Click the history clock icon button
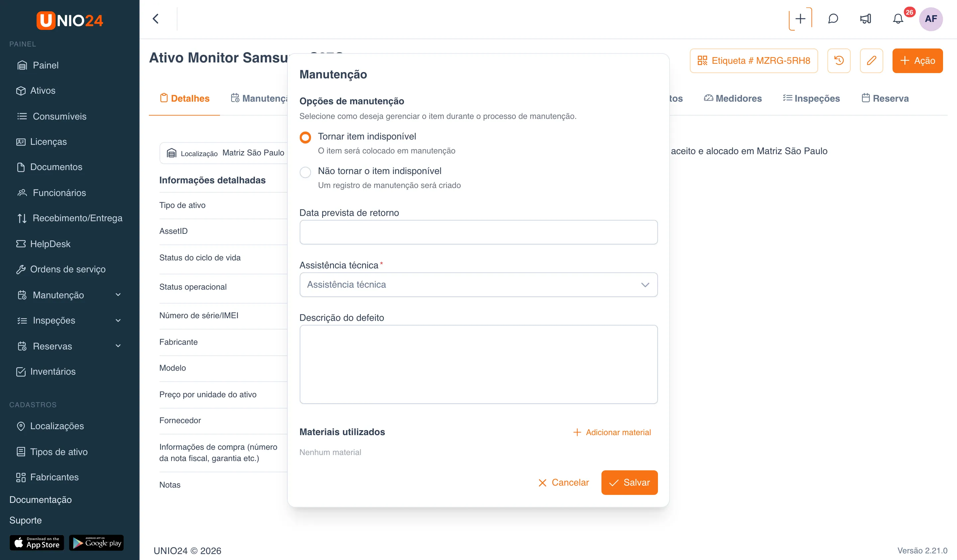Screen dimensions: 957x560 (839, 60)
